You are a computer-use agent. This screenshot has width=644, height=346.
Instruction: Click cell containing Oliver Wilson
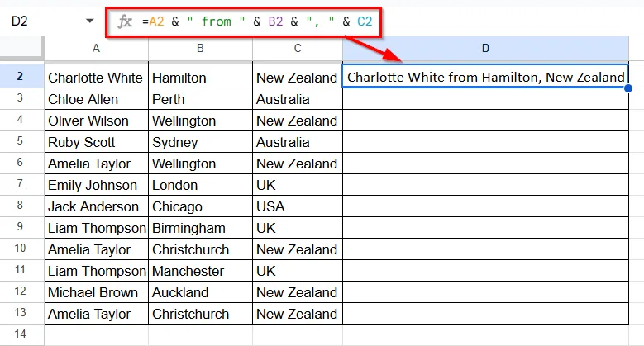96,121
